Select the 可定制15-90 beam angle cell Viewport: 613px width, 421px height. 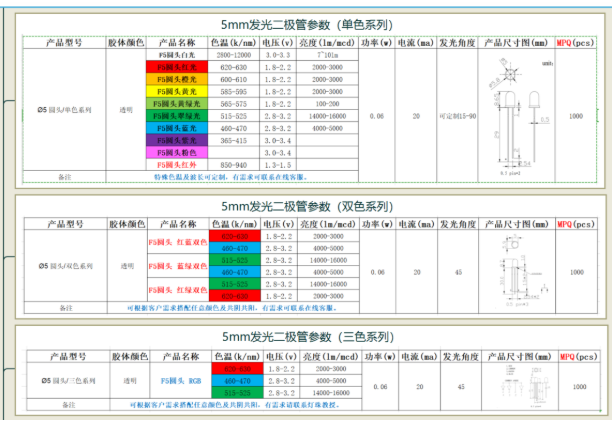pyautogui.click(x=458, y=116)
